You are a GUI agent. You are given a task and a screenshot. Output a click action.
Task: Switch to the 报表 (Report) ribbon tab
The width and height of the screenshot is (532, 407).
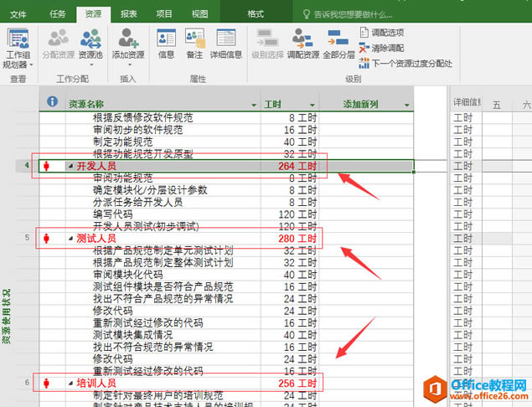[x=129, y=14]
